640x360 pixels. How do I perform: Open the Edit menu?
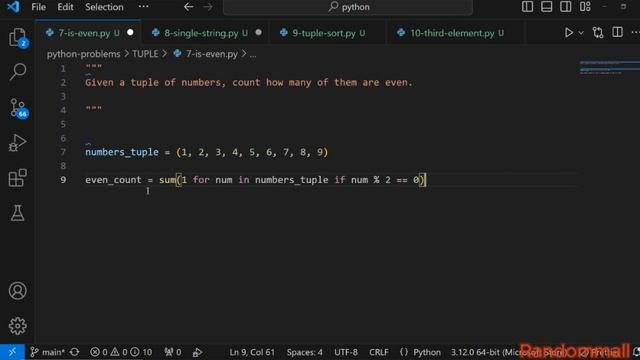click(x=65, y=7)
